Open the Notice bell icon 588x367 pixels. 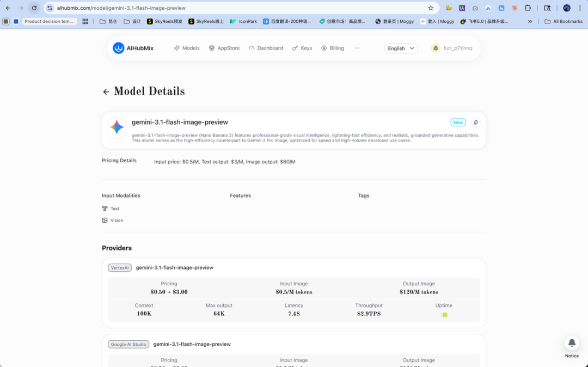pyautogui.click(x=572, y=343)
